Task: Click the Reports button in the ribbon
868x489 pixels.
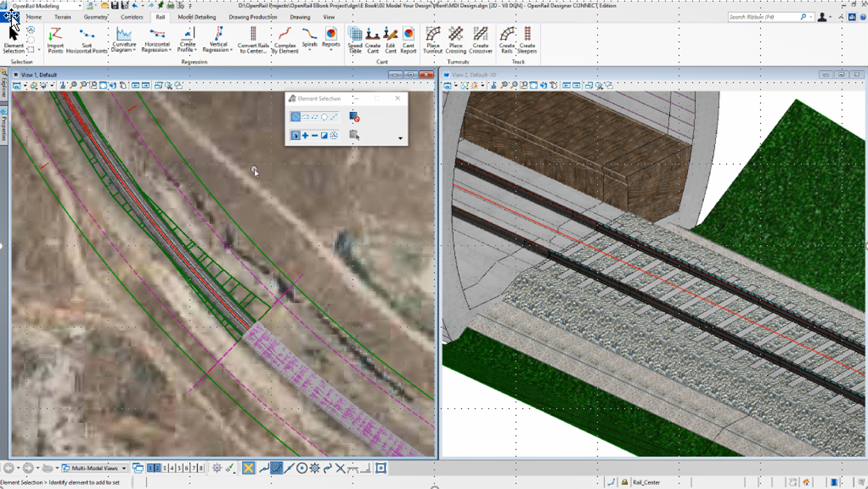Action: point(330,40)
